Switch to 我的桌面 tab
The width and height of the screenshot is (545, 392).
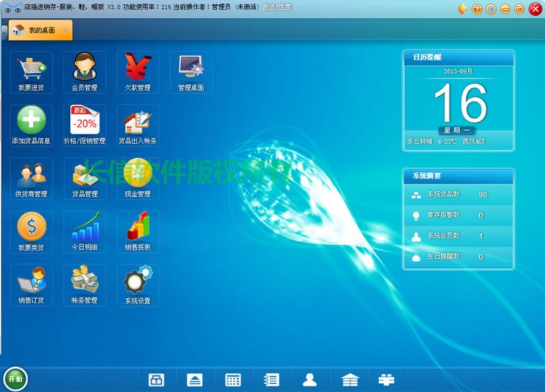[x=40, y=30]
